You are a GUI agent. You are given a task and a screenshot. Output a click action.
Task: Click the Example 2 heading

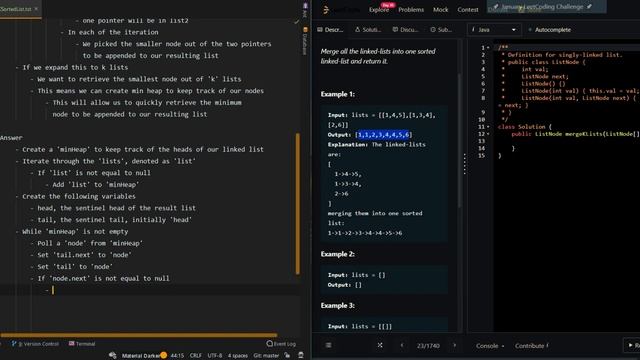click(338, 254)
